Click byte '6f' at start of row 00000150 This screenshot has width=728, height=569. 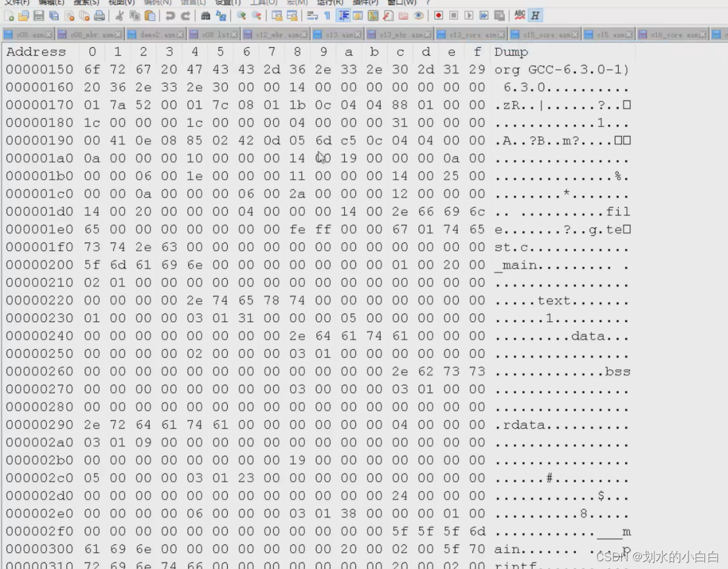92,70
